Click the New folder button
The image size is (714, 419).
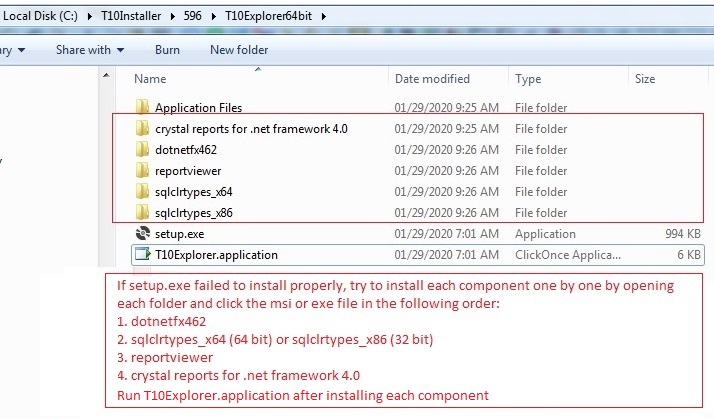239,50
